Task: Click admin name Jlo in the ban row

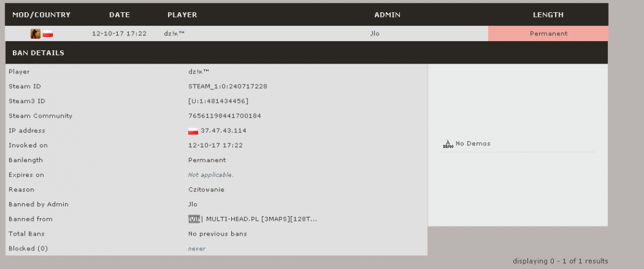Action: point(375,33)
